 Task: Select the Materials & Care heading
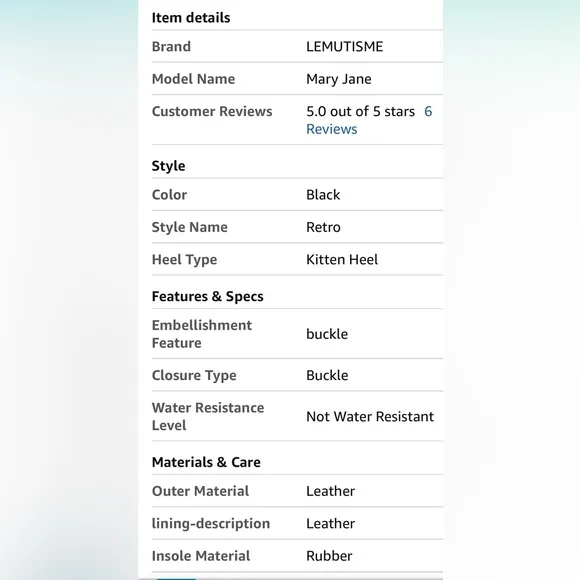tap(206, 462)
